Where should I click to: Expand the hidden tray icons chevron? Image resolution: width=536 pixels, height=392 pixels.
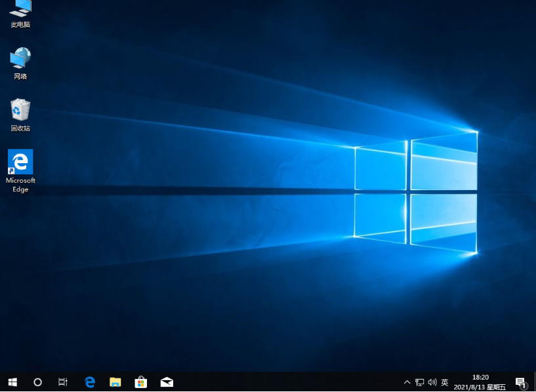click(x=407, y=382)
